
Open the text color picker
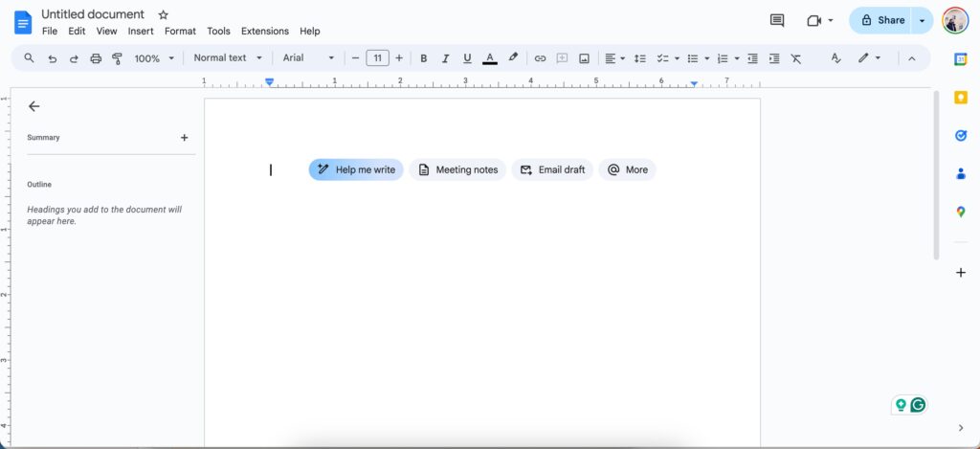click(x=490, y=58)
